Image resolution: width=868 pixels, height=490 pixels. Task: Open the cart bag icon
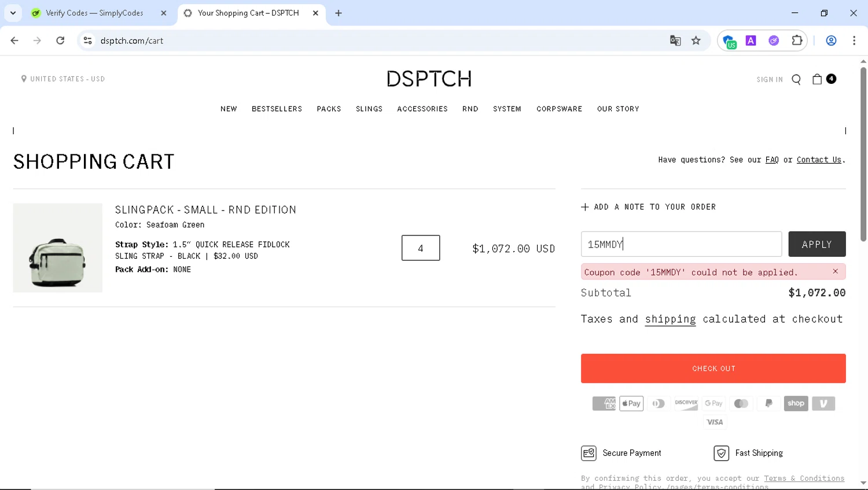tap(817, 79)
